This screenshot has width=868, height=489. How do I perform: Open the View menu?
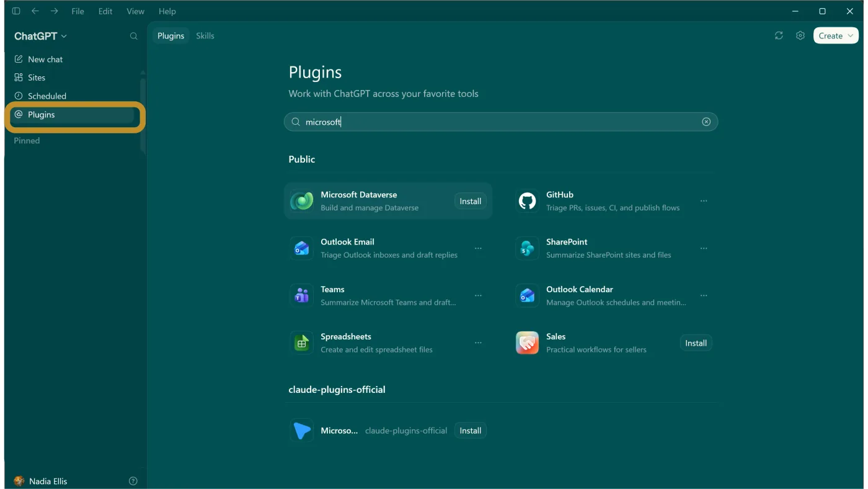135,11
